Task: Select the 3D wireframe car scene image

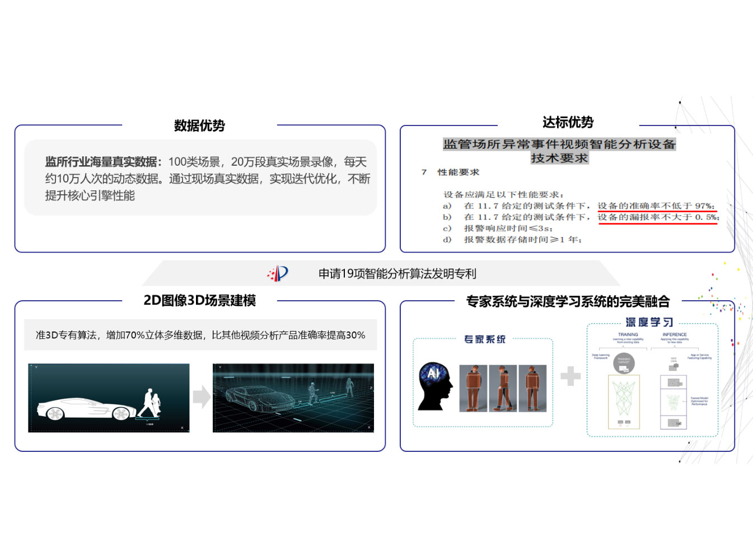Action: [x=293, y=398]
